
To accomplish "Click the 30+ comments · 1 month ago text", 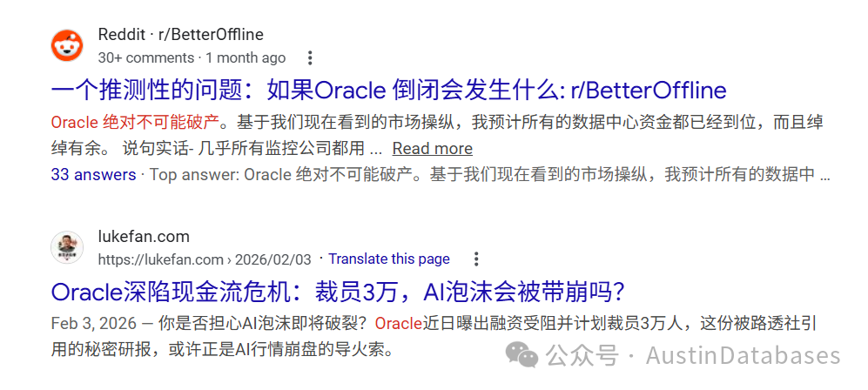I will [x=192, y=57].
